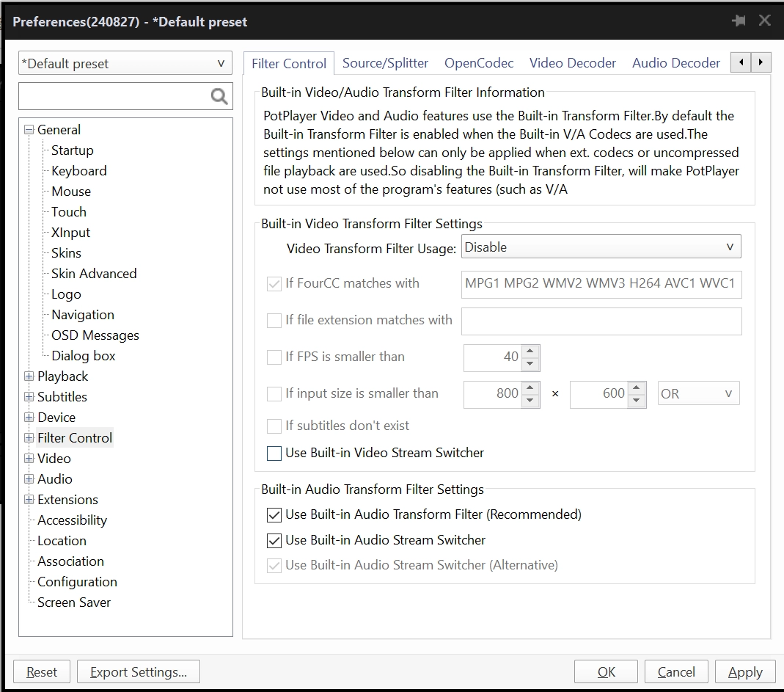Image resolution: width=784 pixels, height=692 pixels.
Task: Open the Video Decoder tab
Action: (x=573, y=63)
